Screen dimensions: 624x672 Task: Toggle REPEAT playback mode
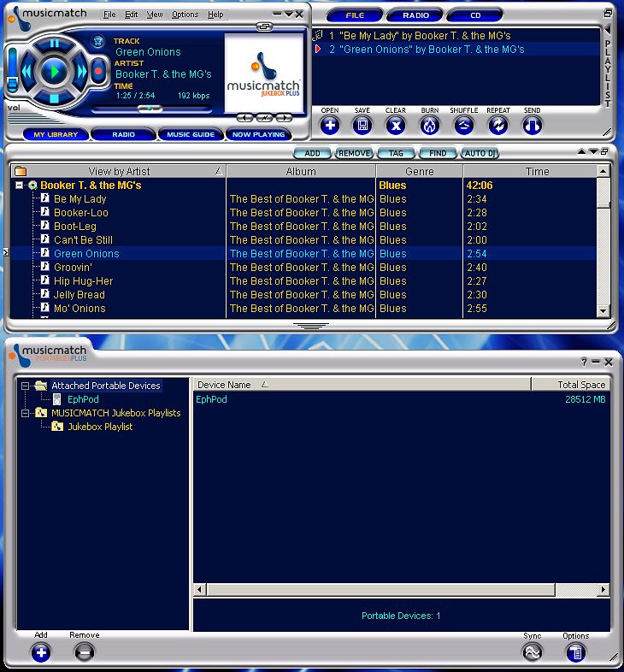(x=498, y=126)
